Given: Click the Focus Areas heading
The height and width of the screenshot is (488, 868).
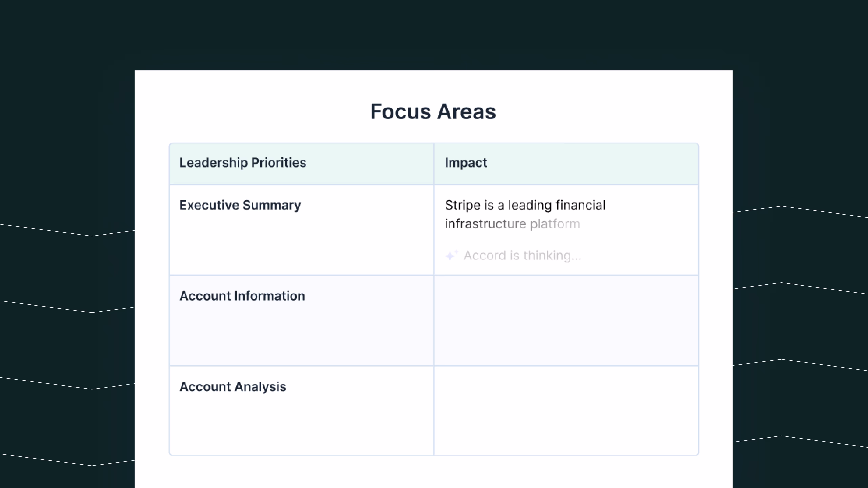Looking at the screenshot, I should (433, 111).
